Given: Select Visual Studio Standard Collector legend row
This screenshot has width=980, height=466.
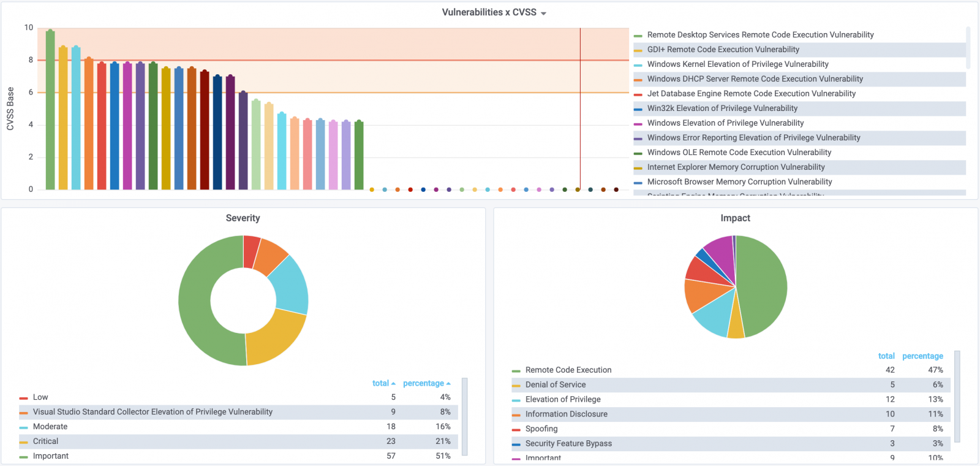Looking at the screenshot, I should tap(239, 412).
